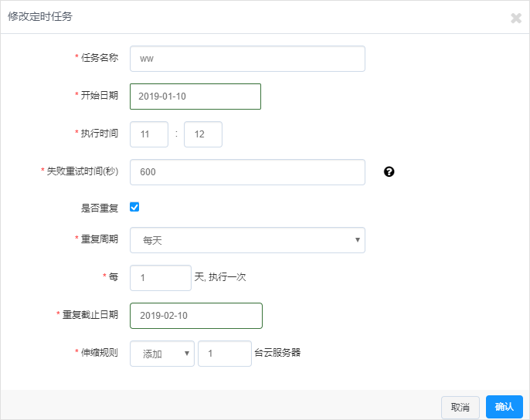
Task: Click the 台云服务器 text
Action: 277,353
